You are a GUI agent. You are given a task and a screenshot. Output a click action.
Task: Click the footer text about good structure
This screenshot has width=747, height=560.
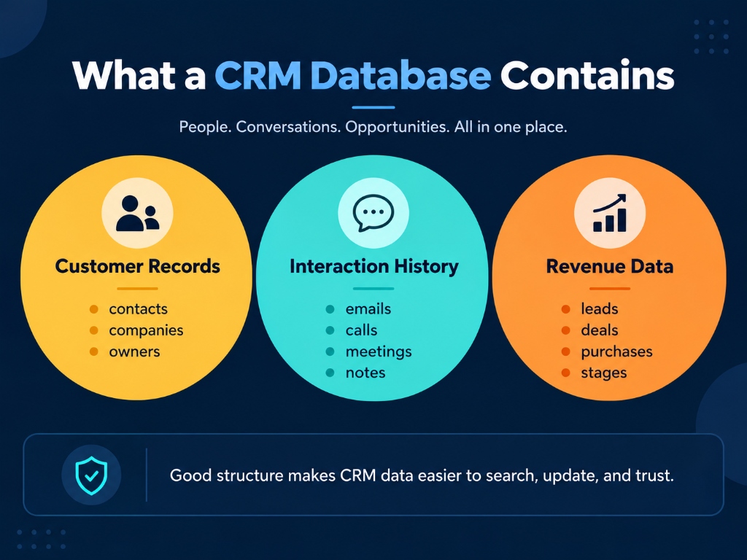[422, 475]
